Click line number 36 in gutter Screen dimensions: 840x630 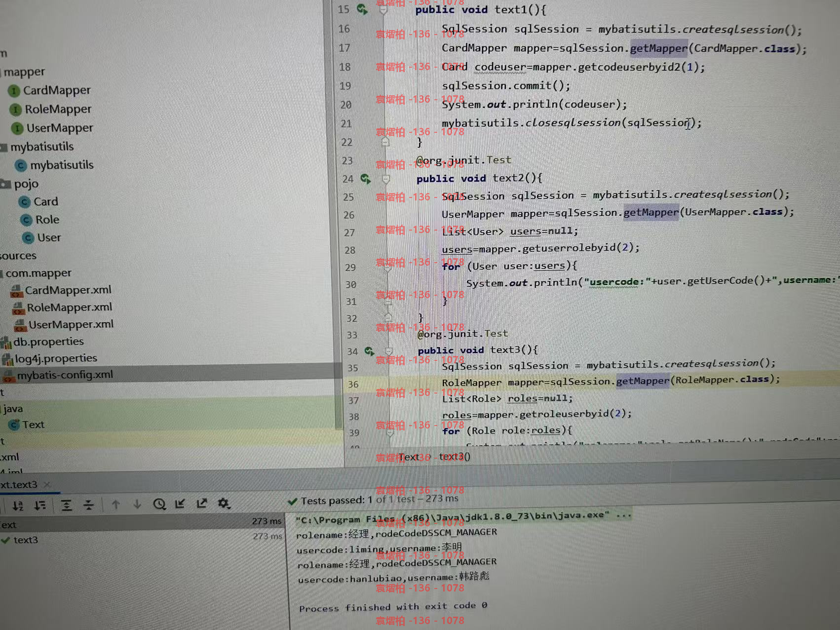353,384
